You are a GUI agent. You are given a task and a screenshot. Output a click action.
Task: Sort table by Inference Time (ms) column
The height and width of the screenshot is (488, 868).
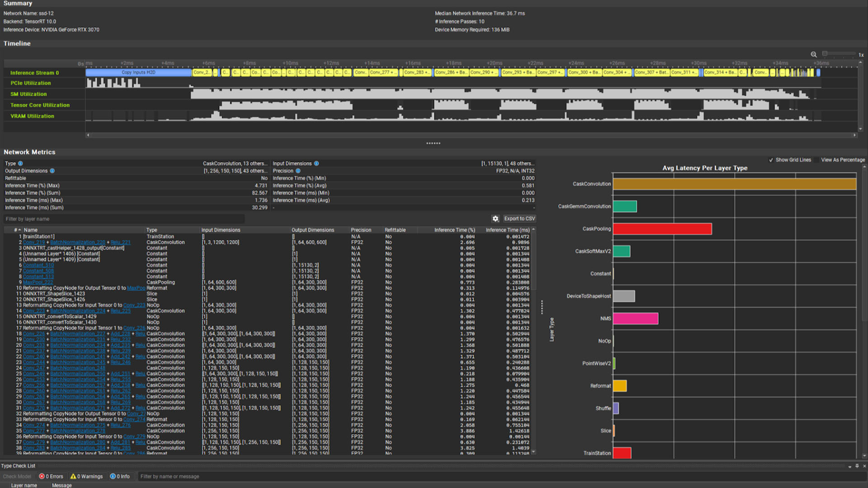point(507,230)
